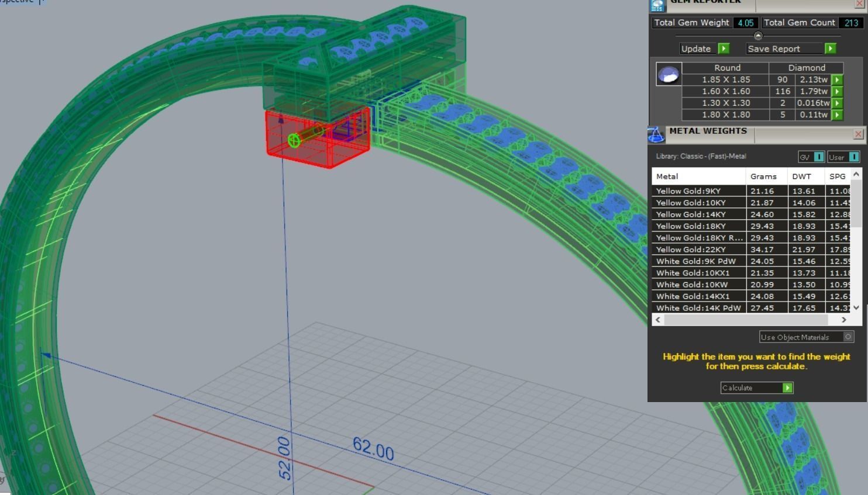The width and height of the screenshot is (868, 495).
Task: Click the green arrow beside Save Report
Action: coord(831,49)
